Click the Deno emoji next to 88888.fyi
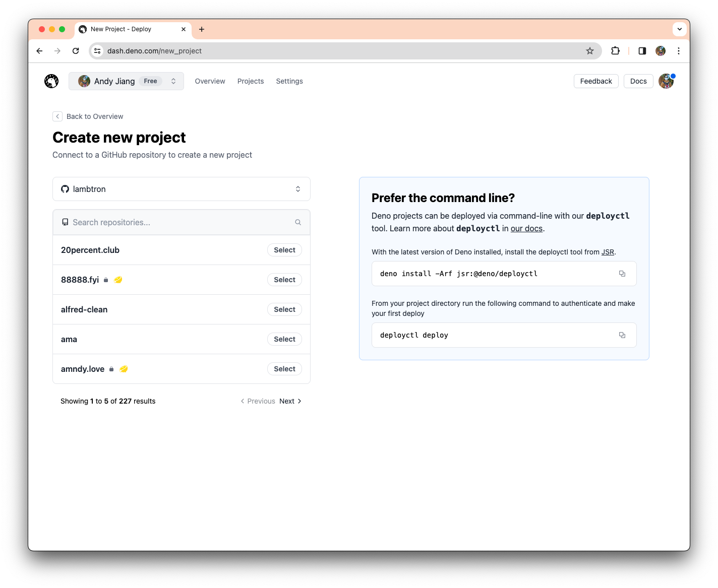718x588 pixels. point(118,279)
